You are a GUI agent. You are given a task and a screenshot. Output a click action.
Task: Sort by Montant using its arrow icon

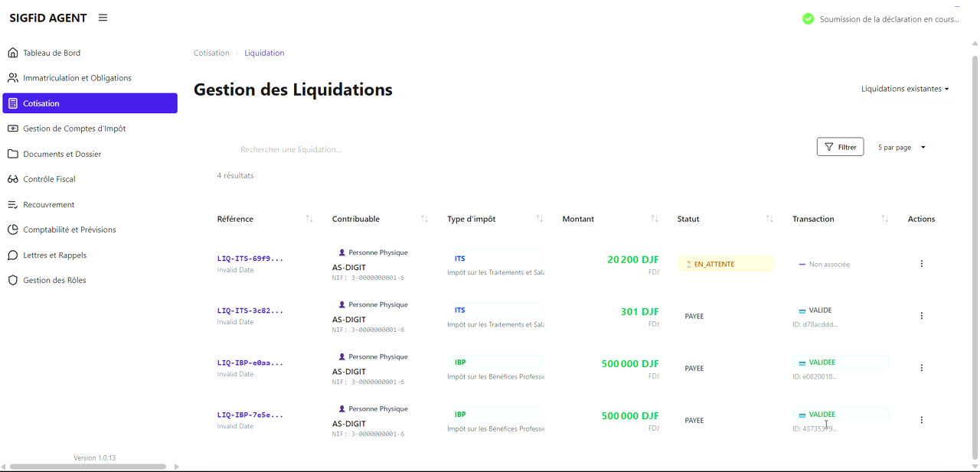655,219
